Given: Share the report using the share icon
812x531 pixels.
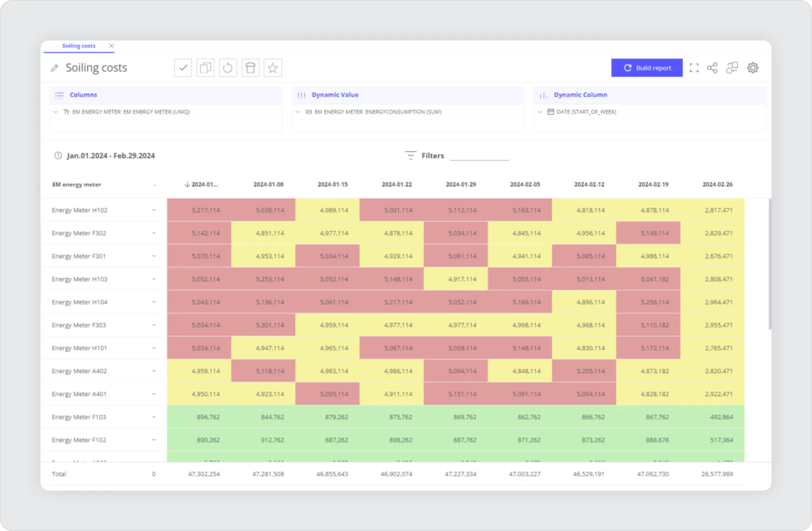Looking at the screenshot, I should click(x=712, y=67).
